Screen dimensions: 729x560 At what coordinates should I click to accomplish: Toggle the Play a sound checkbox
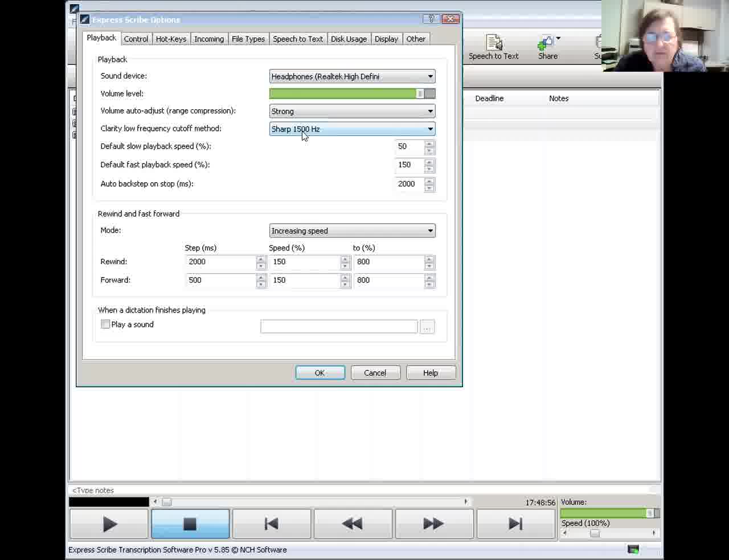(105, 324)
